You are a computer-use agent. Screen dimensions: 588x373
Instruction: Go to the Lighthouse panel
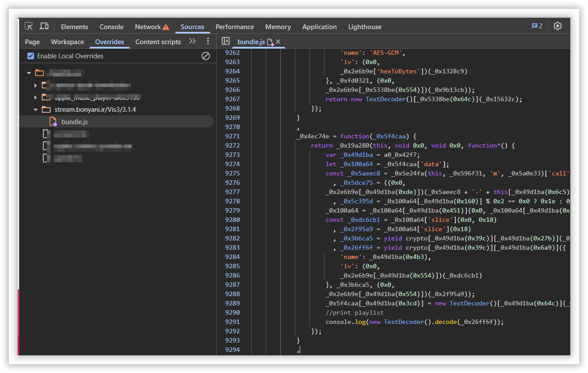coord(364,27)
